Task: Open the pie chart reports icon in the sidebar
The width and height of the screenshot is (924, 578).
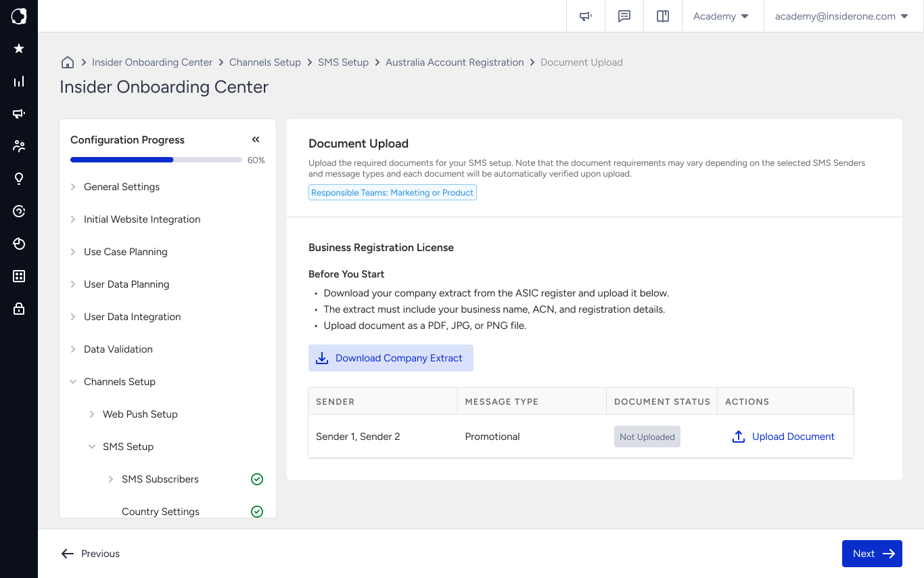Action: pyautogui.click(x=19, y=244)
